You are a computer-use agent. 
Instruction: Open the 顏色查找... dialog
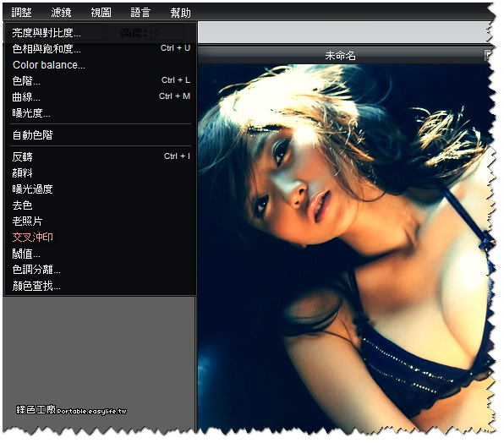101,286
